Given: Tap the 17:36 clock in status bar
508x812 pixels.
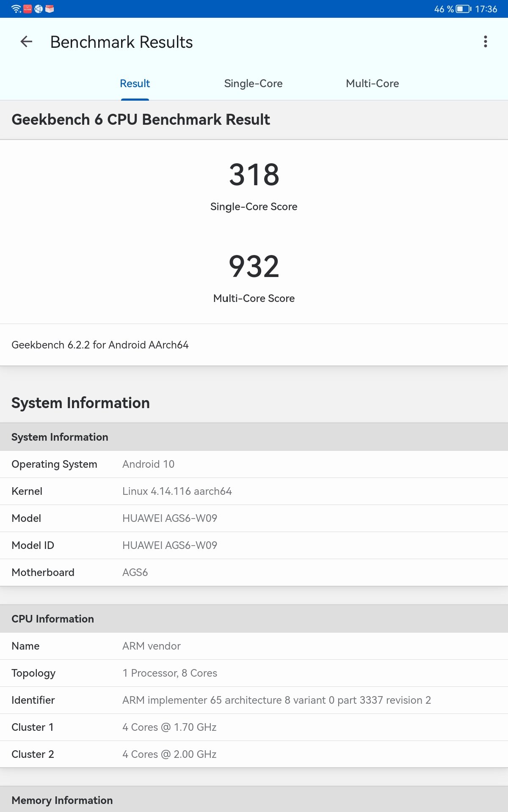Looking at the screenshot, I should 486,9.
